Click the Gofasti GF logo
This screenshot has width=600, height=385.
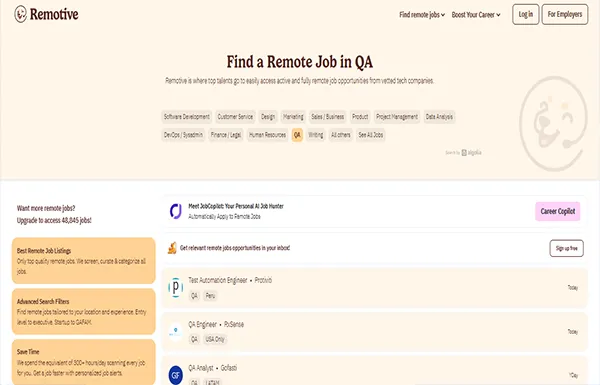(x=176, y=375)
